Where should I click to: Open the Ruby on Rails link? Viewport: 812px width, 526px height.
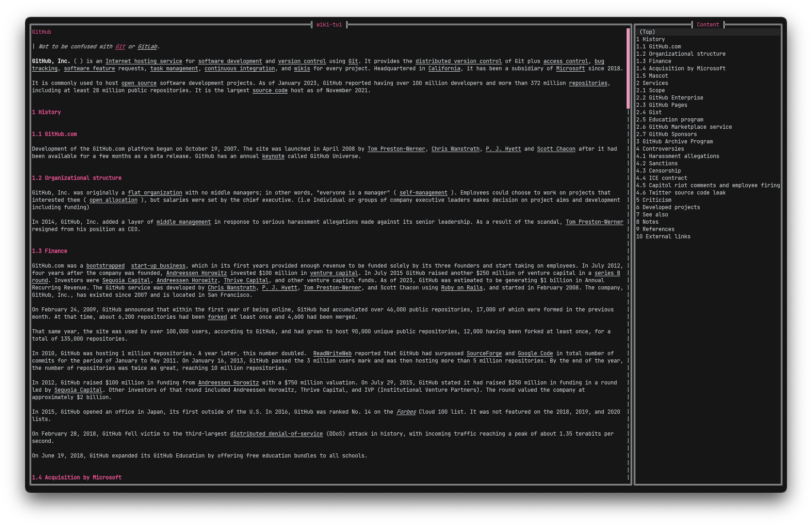(x=462, y=288)
